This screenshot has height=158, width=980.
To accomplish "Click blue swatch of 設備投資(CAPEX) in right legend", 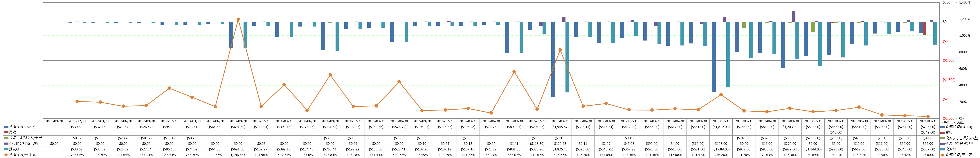I will [x=943, y=127].
